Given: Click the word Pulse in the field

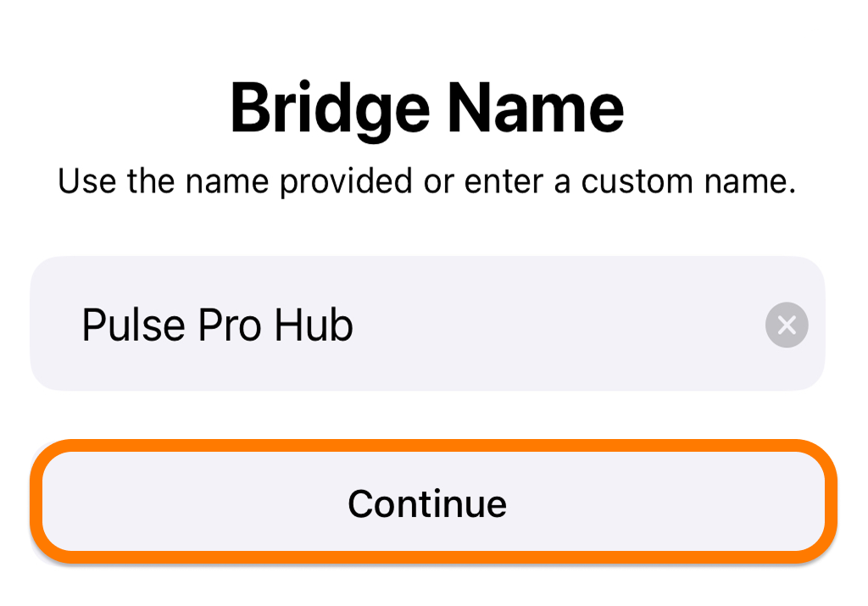Looking at the screenshot, I should pyautogui.click(x=133, y=325).
